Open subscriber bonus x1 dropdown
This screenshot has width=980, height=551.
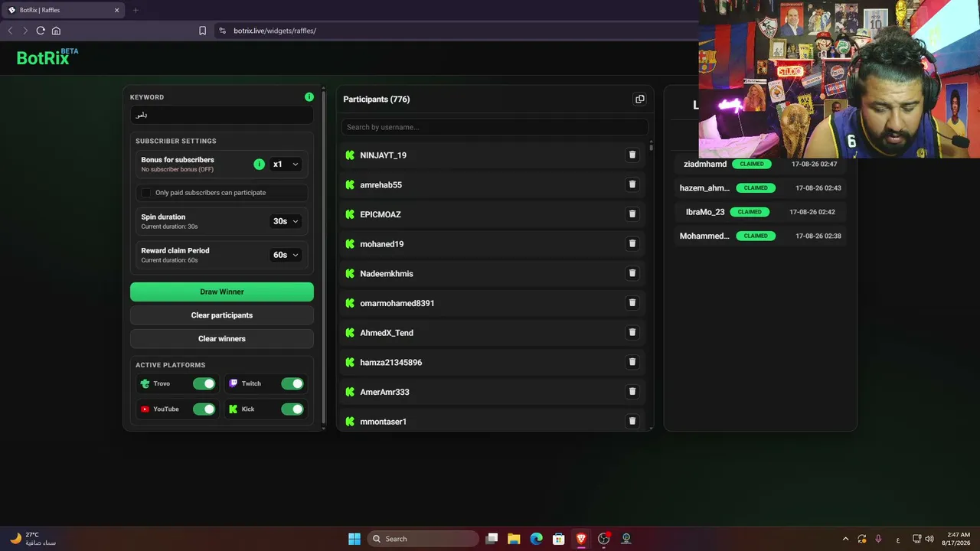(x=286, y=165)
